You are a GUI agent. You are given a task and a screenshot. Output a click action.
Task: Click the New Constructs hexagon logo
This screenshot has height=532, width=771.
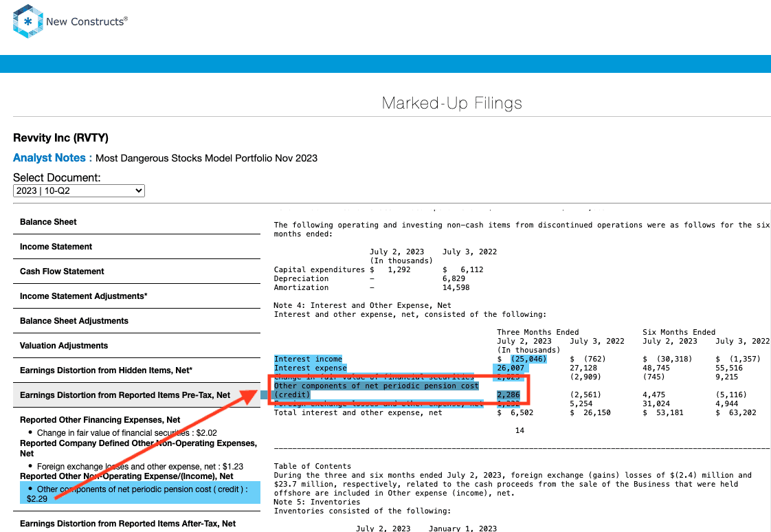tap(27, 21)
